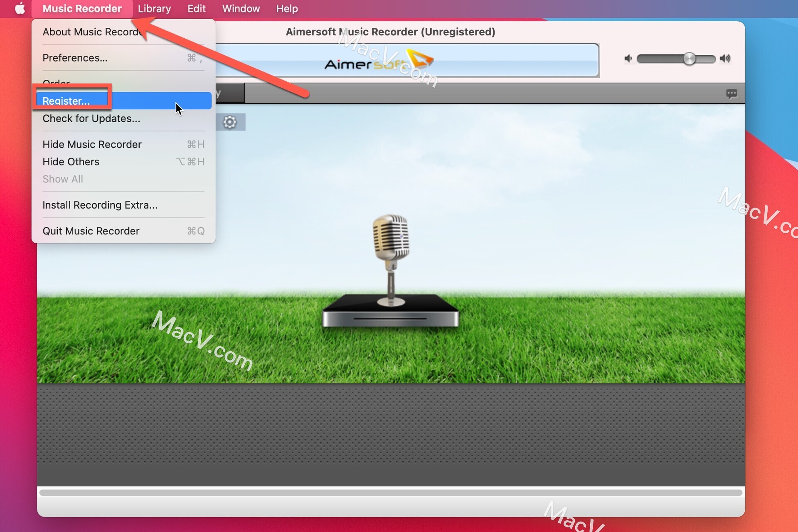The height and width of the screenshot is (532, 798).
Task: Click the settings gear icon
Action: tap(230, 122)
